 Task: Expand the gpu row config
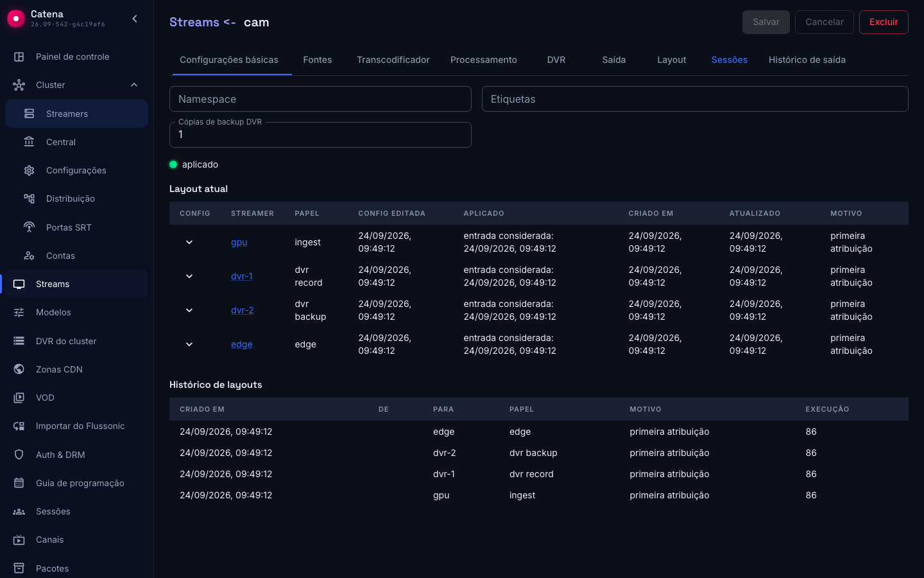coord(189,242)
